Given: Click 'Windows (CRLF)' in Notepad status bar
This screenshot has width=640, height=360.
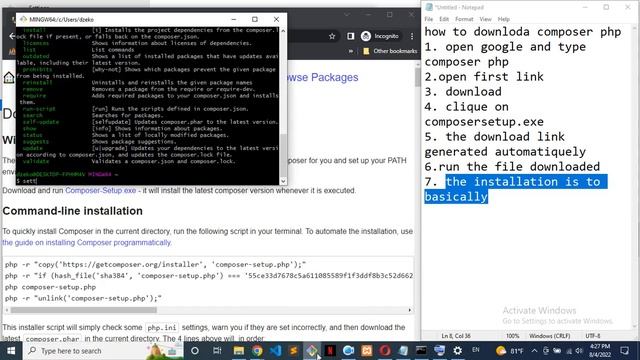Looking at the screenshot, I should tap(549, 336).
